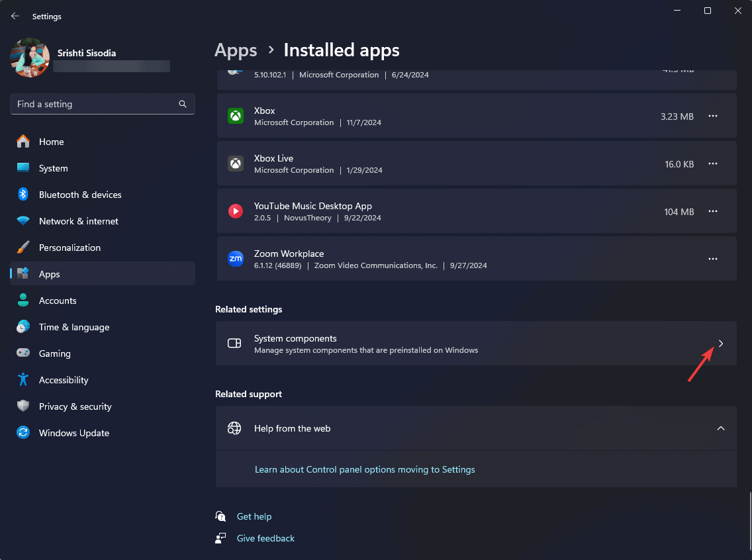Open the System components chevron
The image size is (752, 560).
(x=721, y=344)
